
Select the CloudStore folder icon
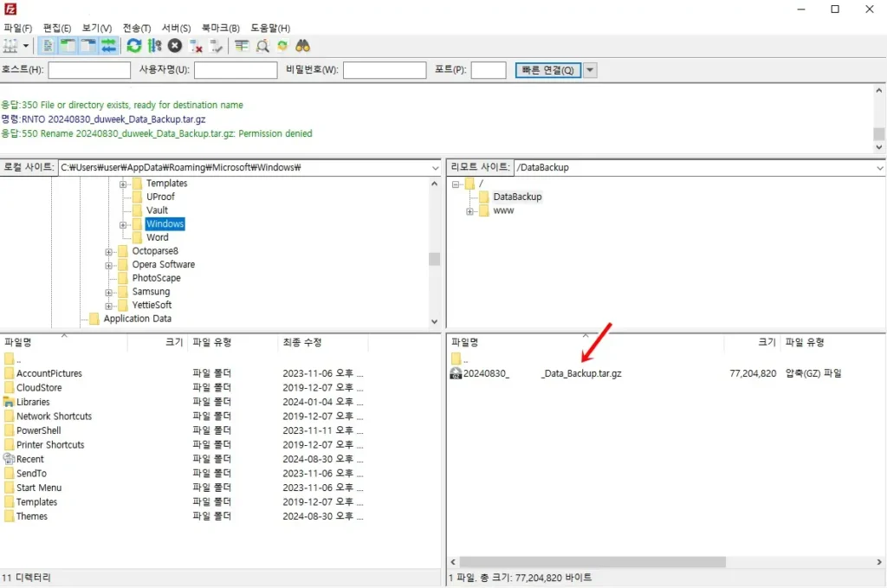point(9,387)
